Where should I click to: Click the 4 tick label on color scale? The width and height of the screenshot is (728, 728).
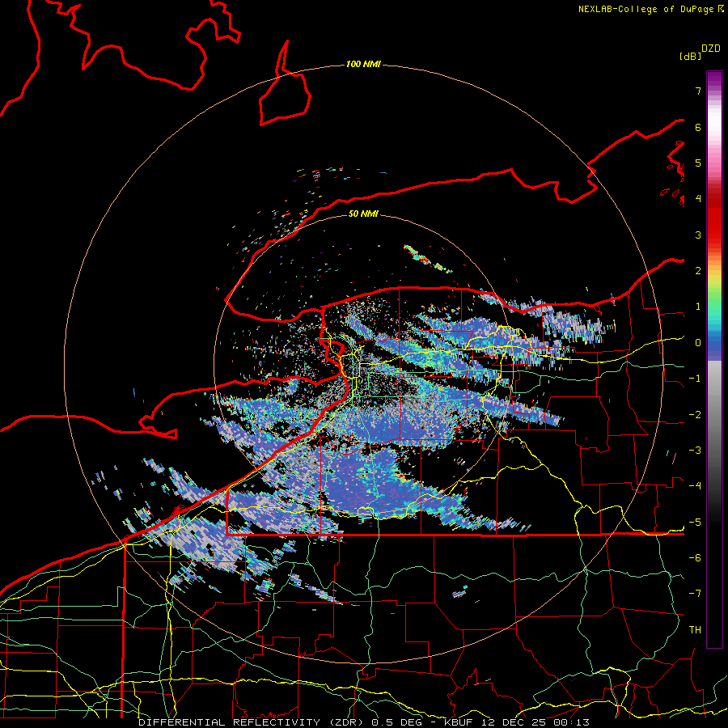[x=698, y=199]
